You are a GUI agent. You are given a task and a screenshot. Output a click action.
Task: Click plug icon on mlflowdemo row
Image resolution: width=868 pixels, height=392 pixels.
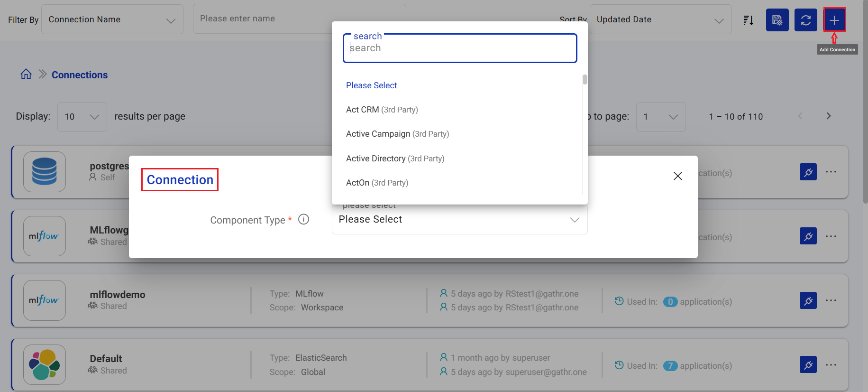pyautogui.click(x=808, y=300)
